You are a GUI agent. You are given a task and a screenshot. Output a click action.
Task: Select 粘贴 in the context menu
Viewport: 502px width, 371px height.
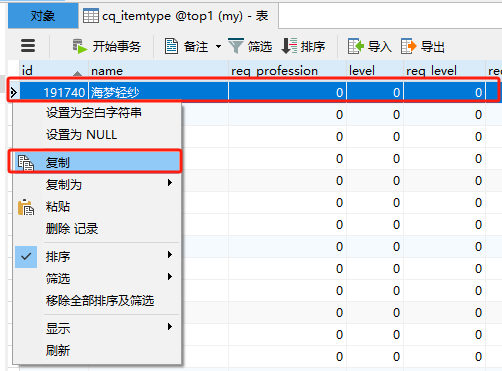click(97, 207)
